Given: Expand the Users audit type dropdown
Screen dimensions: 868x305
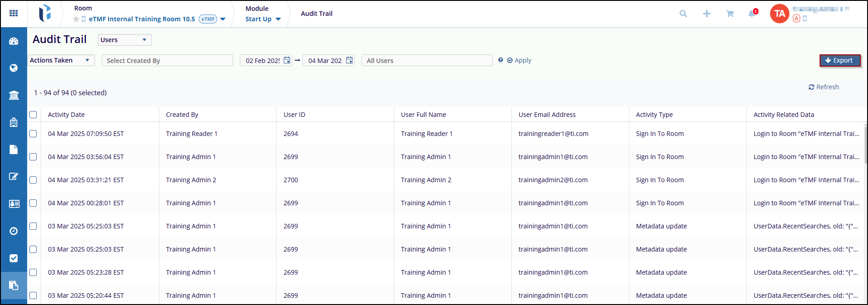Looking at the screenshot, I should coord(124,40).
